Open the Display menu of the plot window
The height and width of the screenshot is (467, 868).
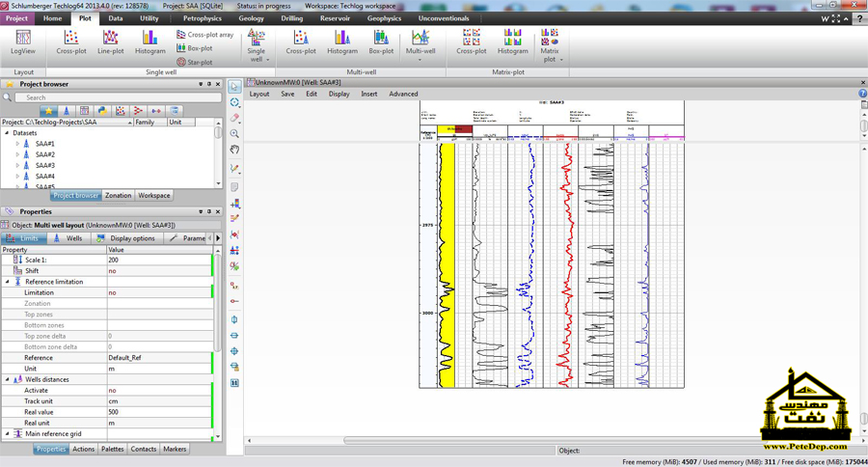(339, 95)
